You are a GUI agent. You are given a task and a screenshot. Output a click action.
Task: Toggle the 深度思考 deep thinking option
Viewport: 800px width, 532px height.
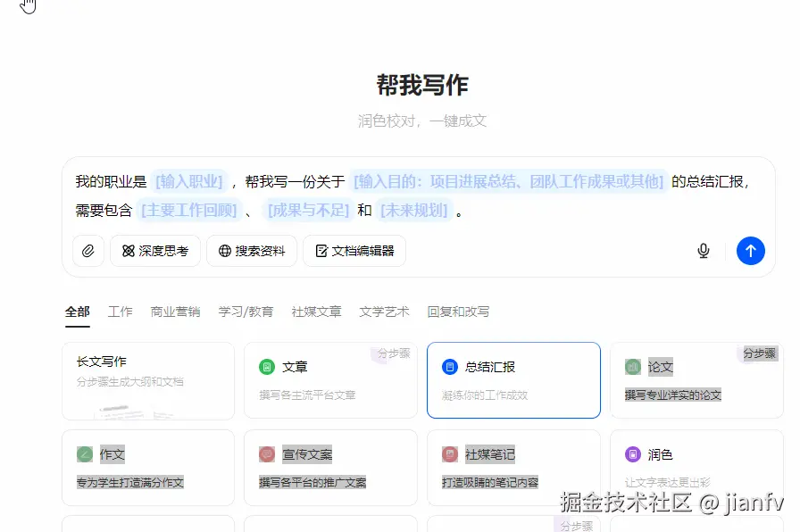155,251
